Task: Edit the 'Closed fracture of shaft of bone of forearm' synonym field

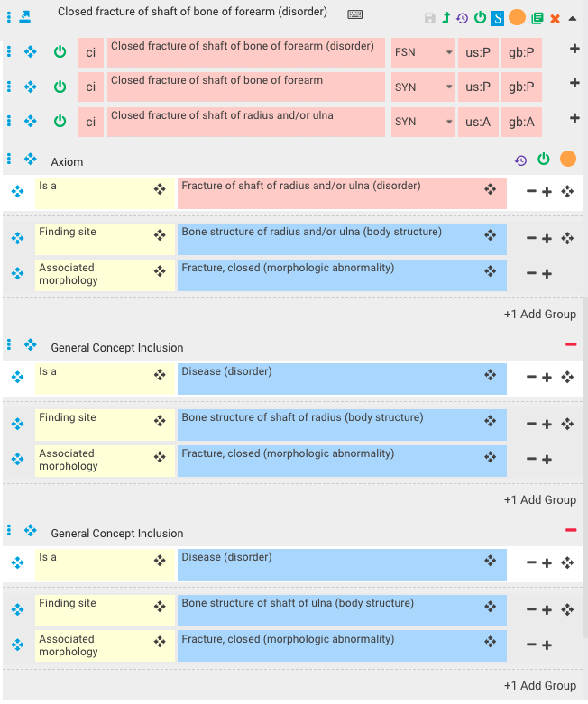Action: (x=245, y=87)
